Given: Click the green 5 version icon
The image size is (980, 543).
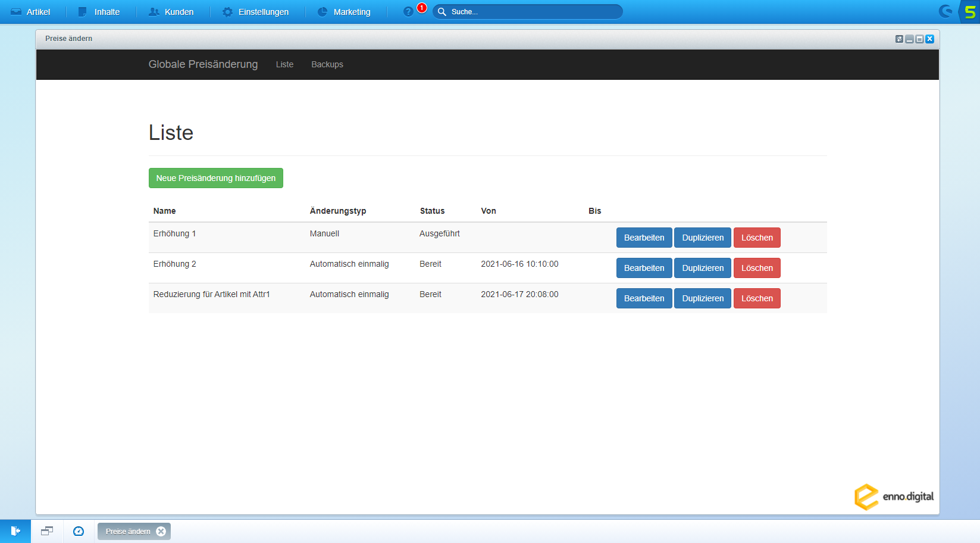Looking at the screenshot, I should pos(970,12).
